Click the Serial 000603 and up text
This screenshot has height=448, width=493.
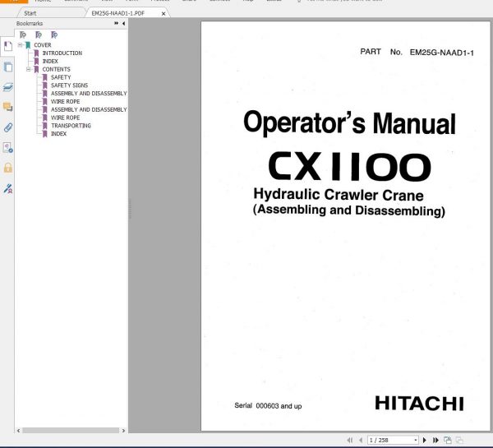(x=268, y=406)
